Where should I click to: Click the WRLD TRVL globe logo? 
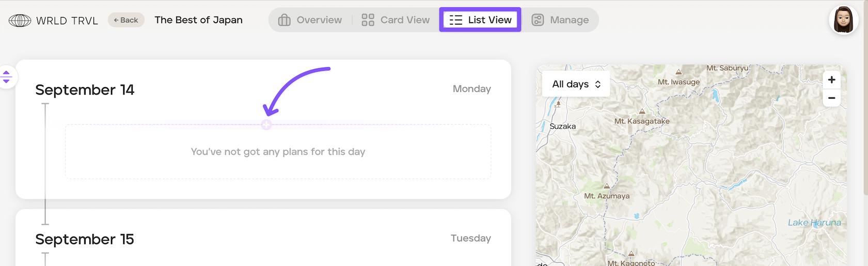tap(20, 20)
